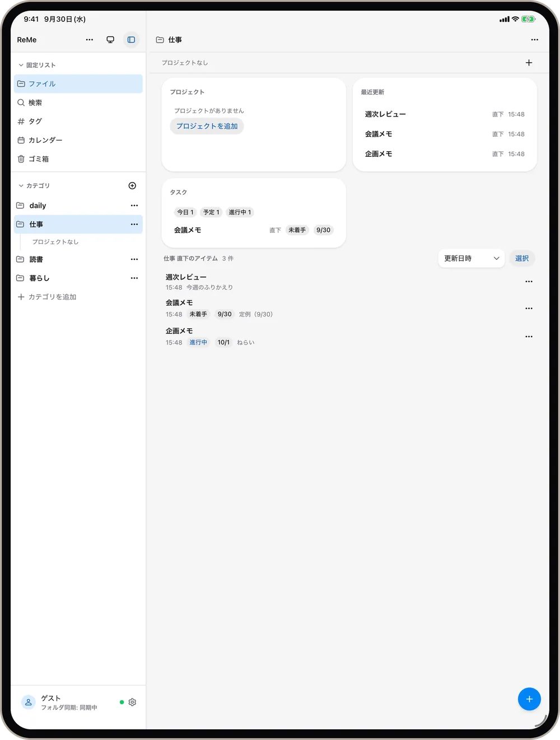560x740 pixels.
Task: Select ファイル in the sidebar
Action: [x=78, y=83]
